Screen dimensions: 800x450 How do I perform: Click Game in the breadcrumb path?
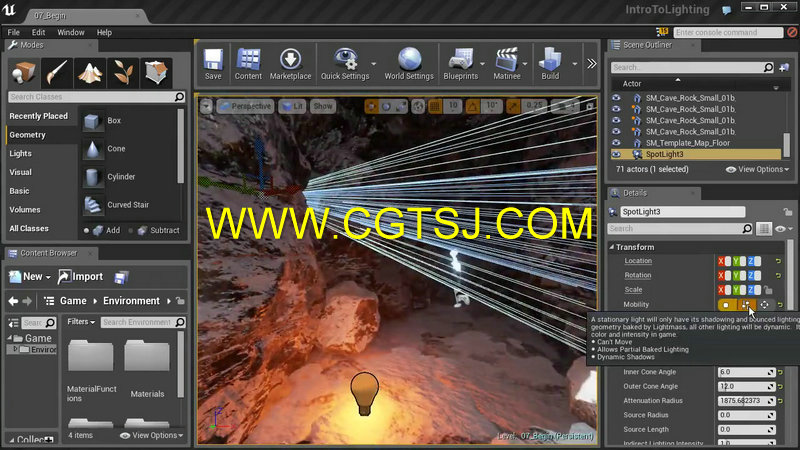click(x=73, y=301)
